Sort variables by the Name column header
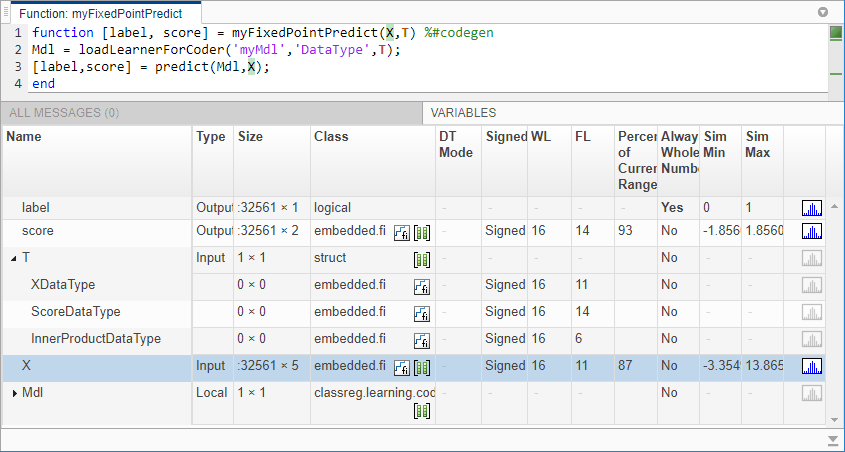 [x=24, y=136]
